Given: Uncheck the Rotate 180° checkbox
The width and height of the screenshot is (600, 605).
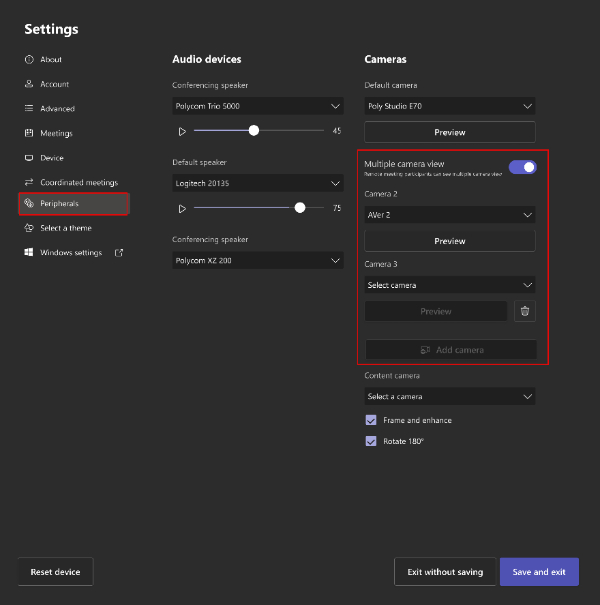Looking at the screenshot, I should 371,441.
